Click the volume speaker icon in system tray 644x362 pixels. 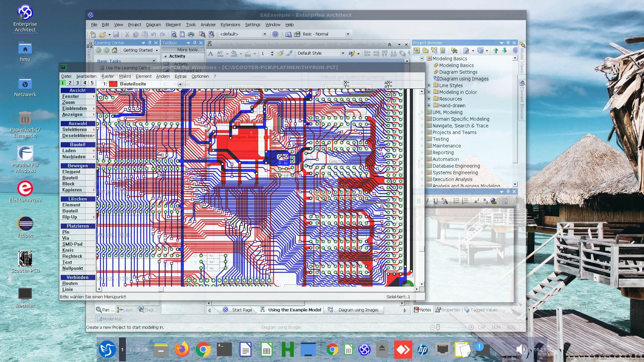click(520, 350)
